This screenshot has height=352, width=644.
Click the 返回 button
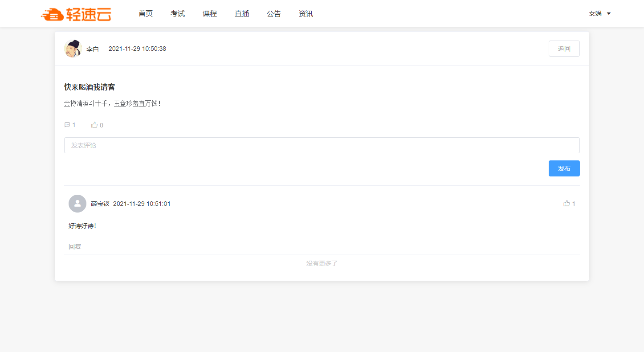click(564, 49)
